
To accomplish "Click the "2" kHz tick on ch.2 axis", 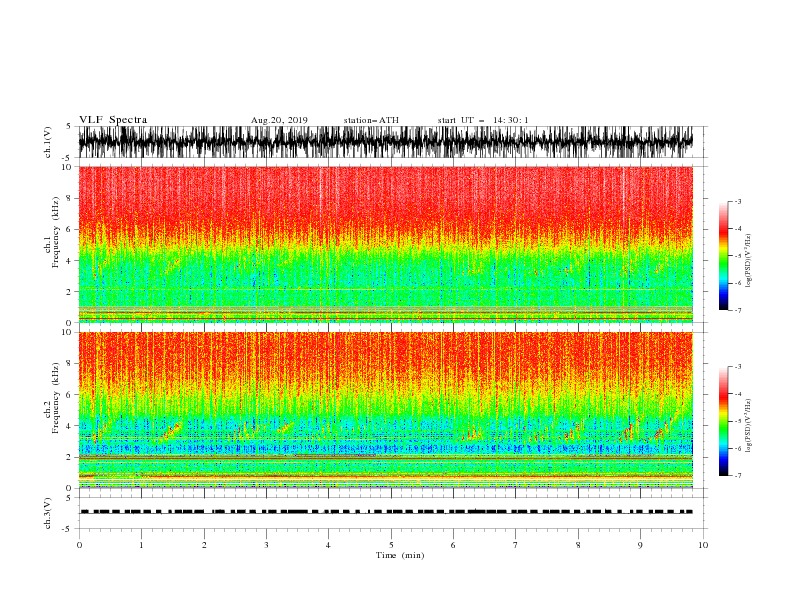I will (x=70, y=457).
